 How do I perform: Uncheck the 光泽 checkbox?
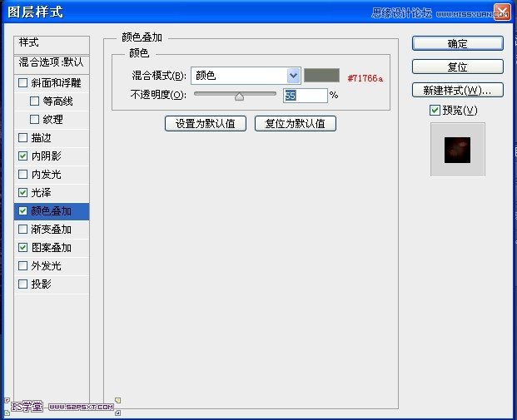[x=22, y=192]
